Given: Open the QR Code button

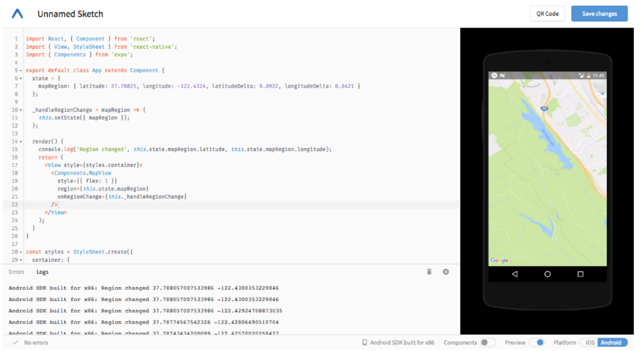Looking at the screenshot, I should [x=547, y=14].
